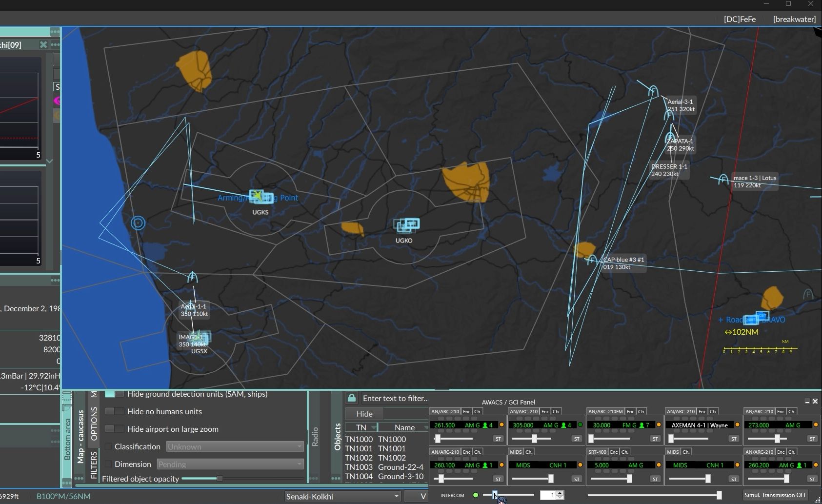This screenshot has width=822, height=504.
Task: Open the Radio vertical tab
Action: tap(315, 436)
